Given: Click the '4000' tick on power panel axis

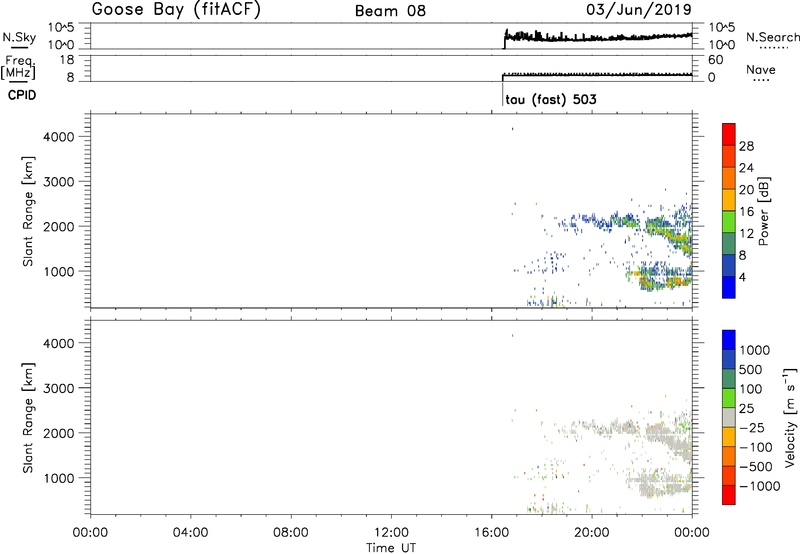Looking at the screenshot, I should coord(59,137).
